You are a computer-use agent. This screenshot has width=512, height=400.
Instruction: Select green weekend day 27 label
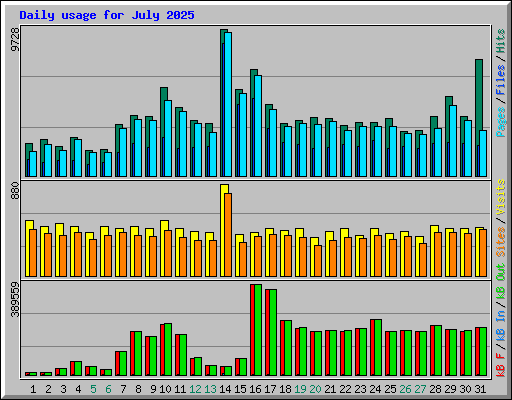tap(420, 389)
